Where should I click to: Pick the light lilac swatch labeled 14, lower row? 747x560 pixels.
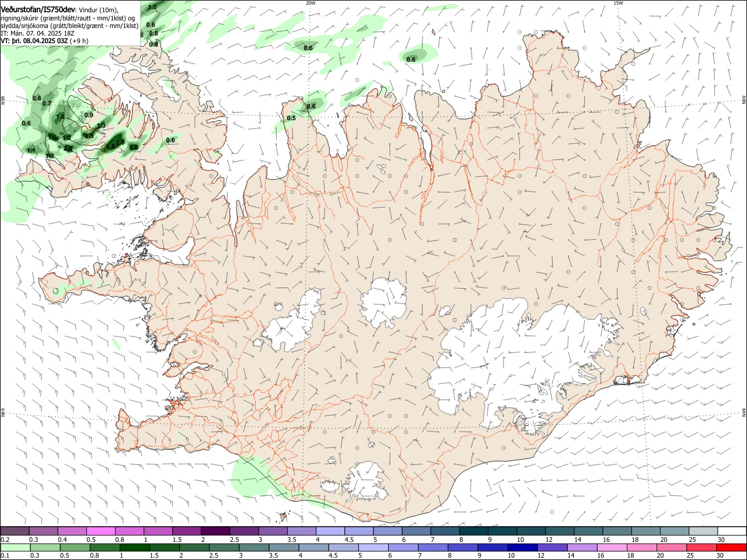[x=581, y=547]
